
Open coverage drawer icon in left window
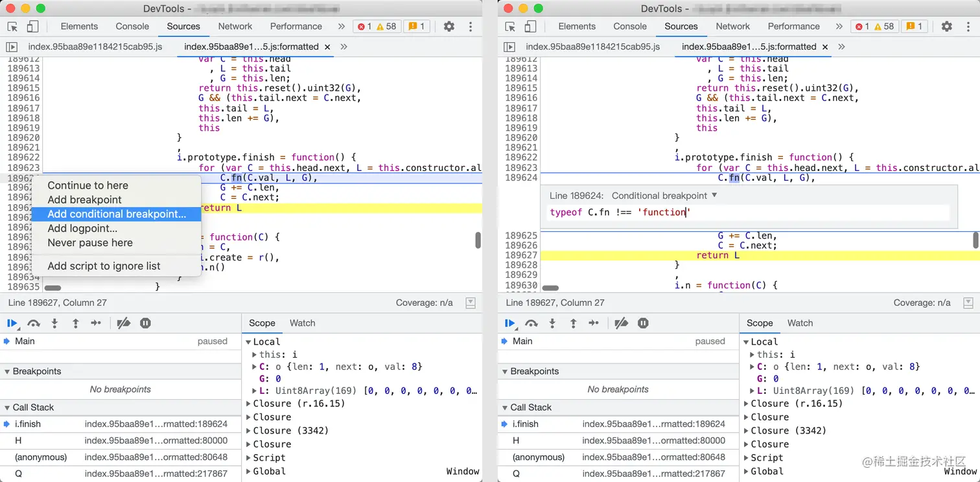pos(471,303)
